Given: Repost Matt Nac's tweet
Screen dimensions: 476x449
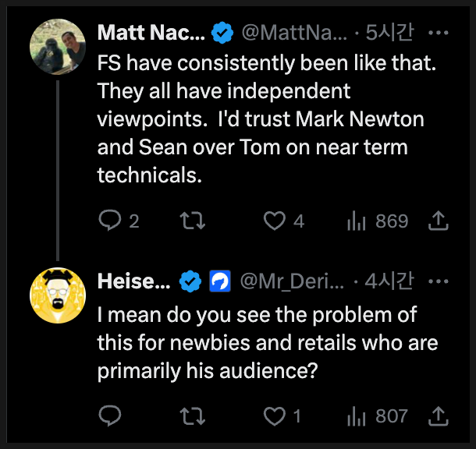Looking at the screenshot, I should pyautogui.click(x=192, y=221).
